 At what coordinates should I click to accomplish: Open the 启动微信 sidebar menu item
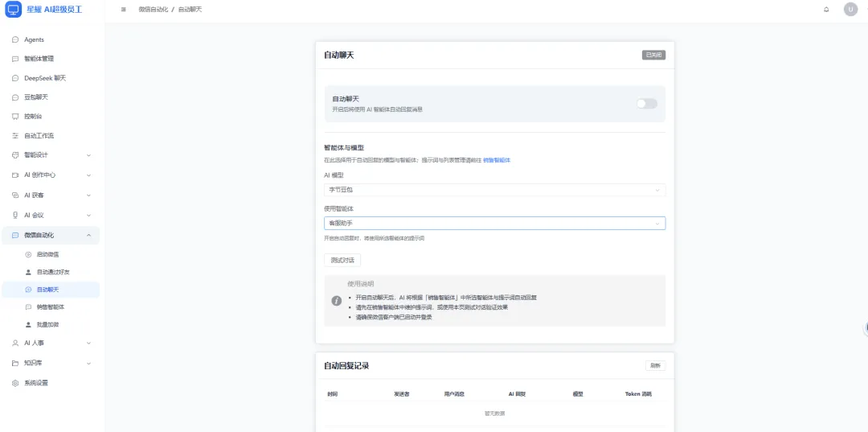pos(51,255)
